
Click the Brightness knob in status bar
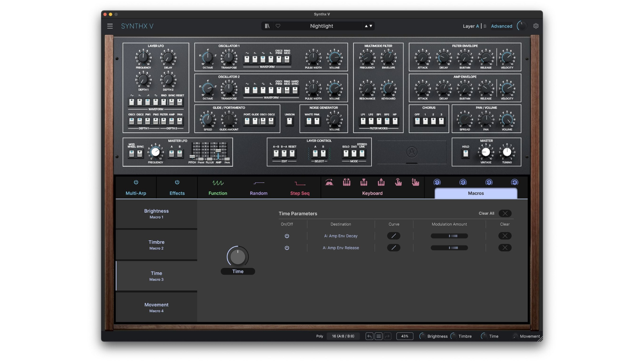(423, 336)
